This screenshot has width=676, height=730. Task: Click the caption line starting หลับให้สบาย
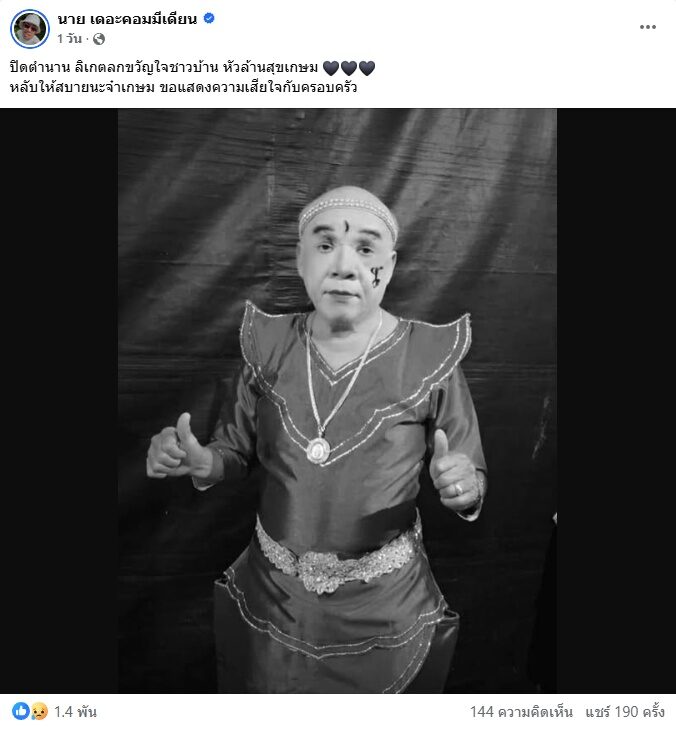(x=183, y=88)
